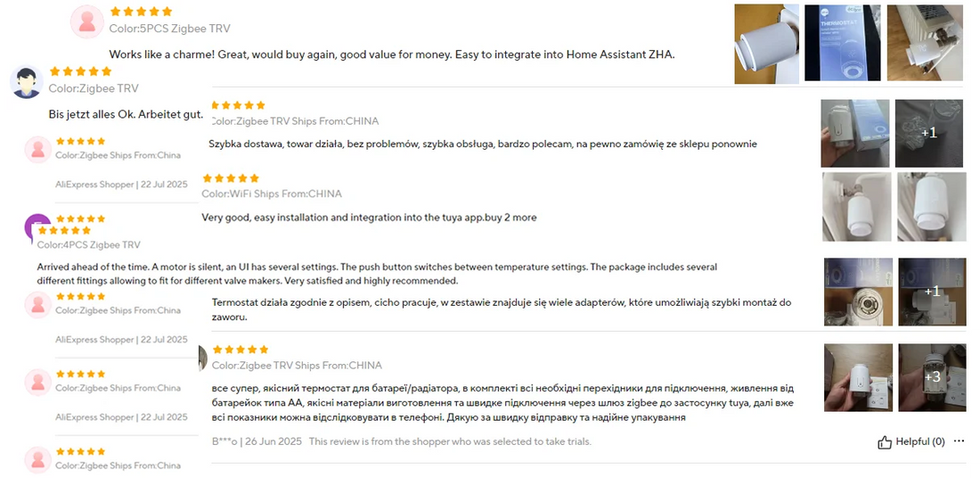980x478 pixels.
Task: Open radiator valve photo in top review
Action: [x=927, y=43]
